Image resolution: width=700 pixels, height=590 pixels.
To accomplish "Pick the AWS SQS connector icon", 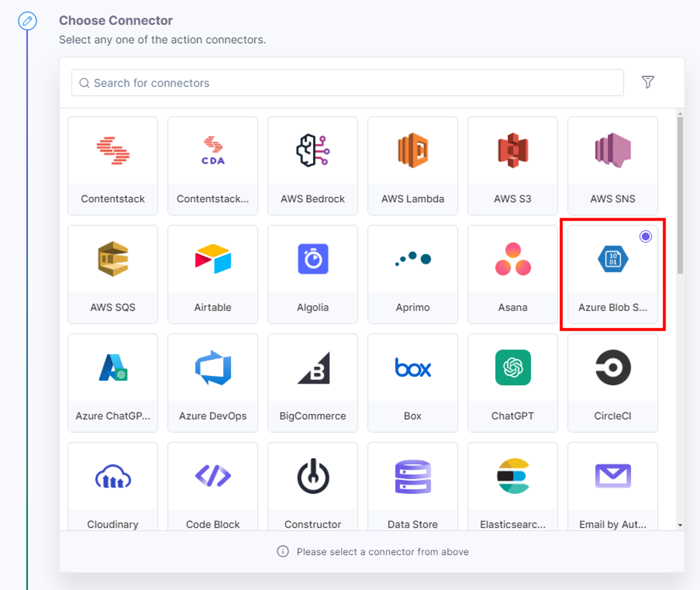I will point(113,259).
